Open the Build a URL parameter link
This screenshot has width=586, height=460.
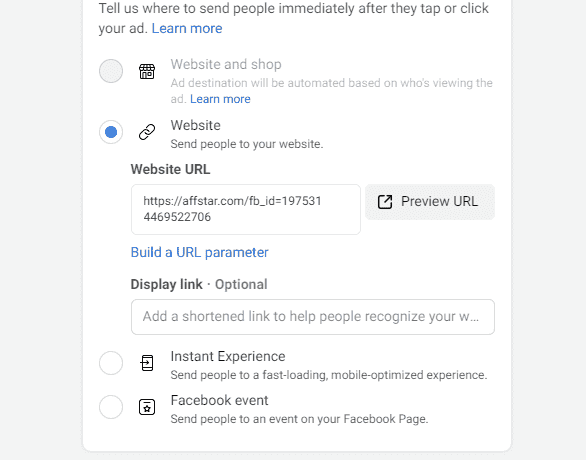(x=200, y=253)
